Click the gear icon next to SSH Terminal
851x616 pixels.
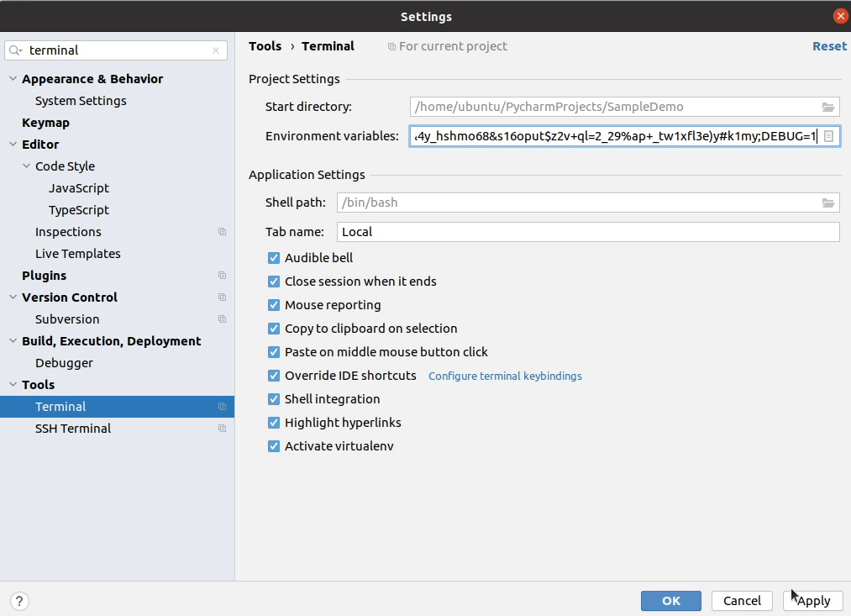pyautogui.click(x=222, y=429)
